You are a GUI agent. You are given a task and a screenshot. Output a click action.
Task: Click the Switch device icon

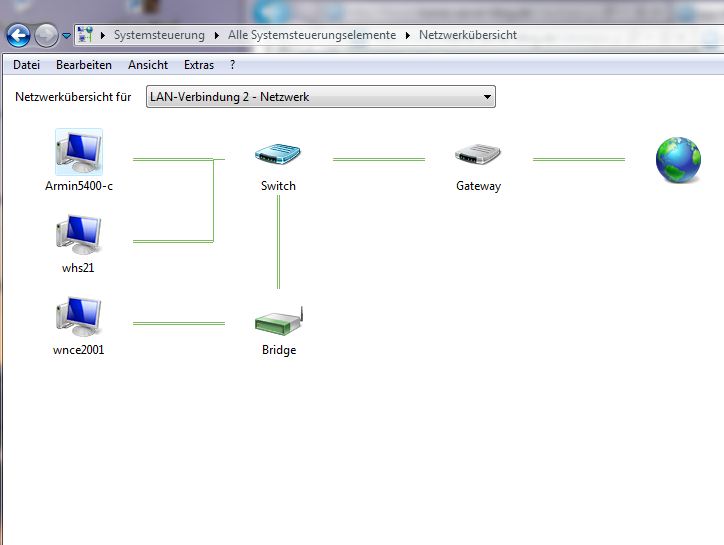pyautogui.click(x=278, y=155)
